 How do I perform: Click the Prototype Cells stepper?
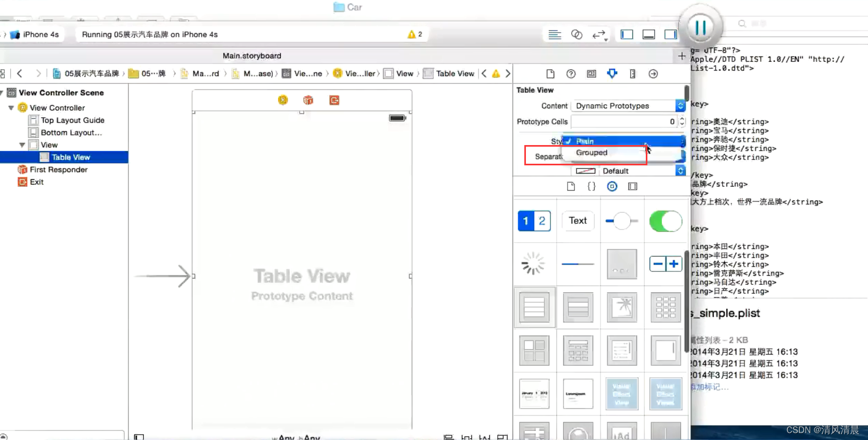pyautogui.click(x=682, y=122)
